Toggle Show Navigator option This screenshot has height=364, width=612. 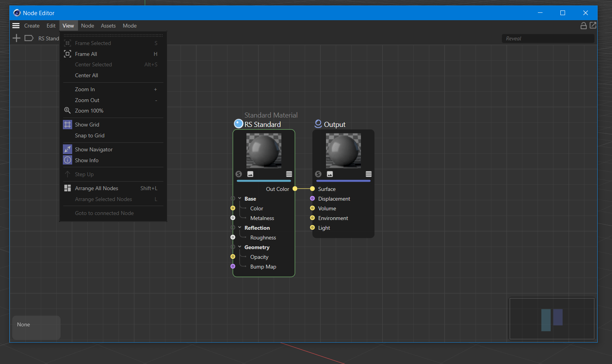click(113, 149)
